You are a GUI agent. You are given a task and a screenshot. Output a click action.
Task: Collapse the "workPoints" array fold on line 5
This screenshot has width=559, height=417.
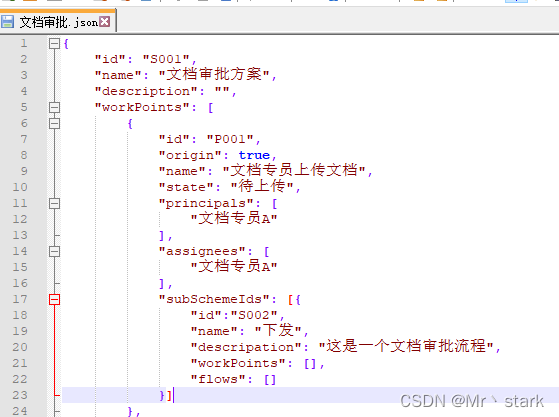pos(54,107)
